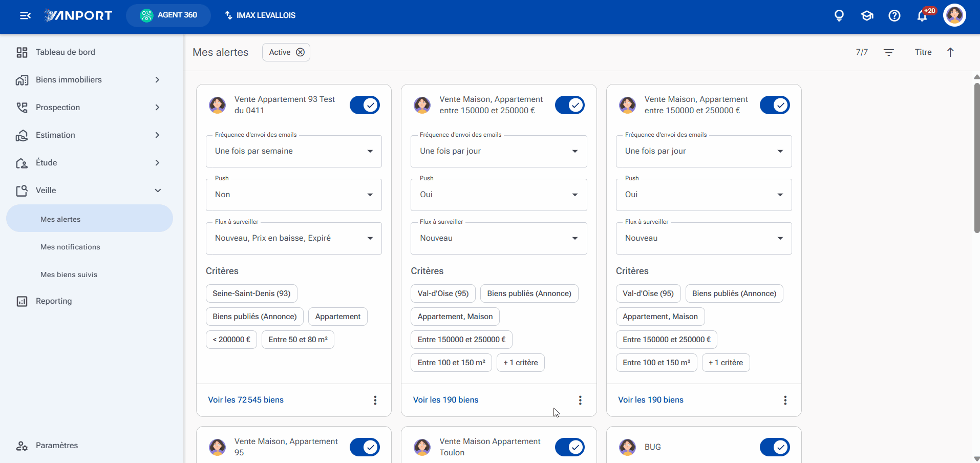980x463 pixels.
Task: Open the filter list icon next to 7/7
Action: pos(889,52)
